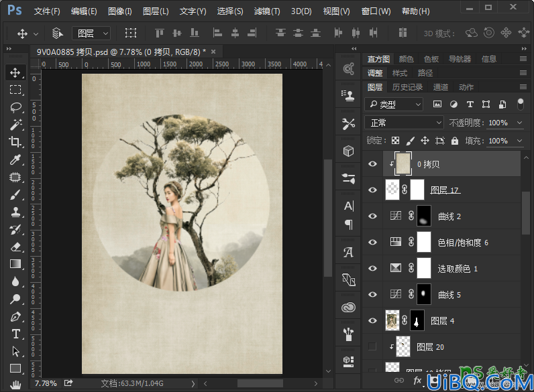
Task: Open the status bar info arrow
Action: pos(193,383)
